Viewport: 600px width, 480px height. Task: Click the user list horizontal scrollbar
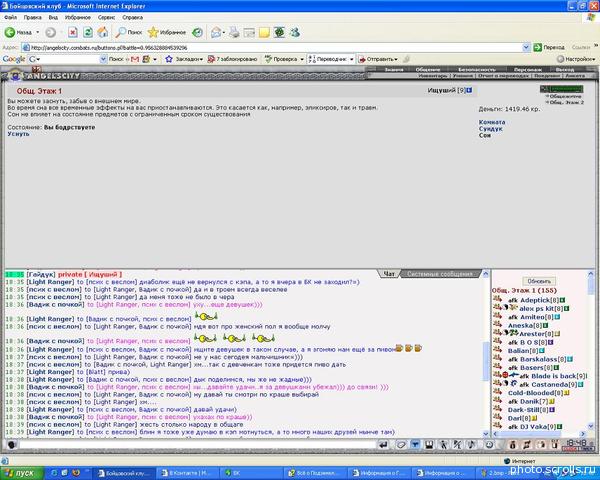pos(539,434)
